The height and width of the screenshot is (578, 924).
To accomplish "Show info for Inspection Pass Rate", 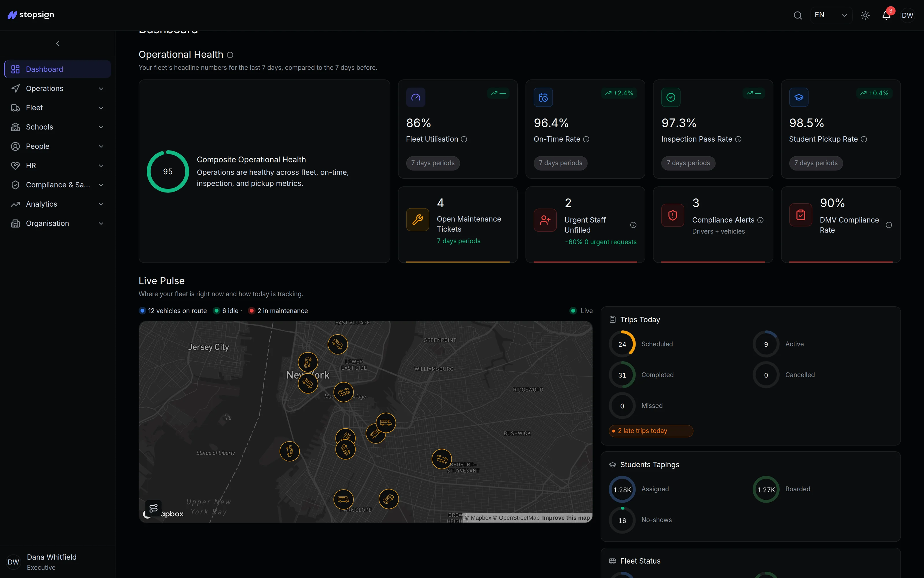I will (x=738, y=139).
